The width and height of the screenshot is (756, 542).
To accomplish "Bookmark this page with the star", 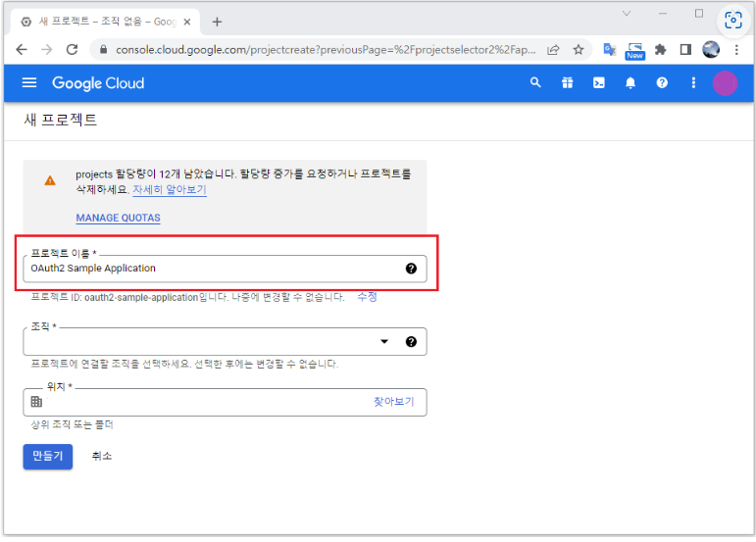I will [579, 49].
